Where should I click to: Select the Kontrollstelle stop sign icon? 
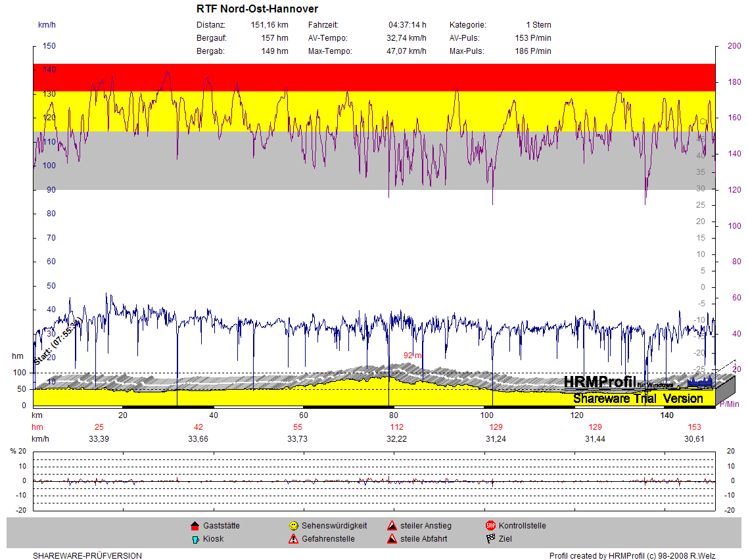pyautogui.click(x=490, y=526)
